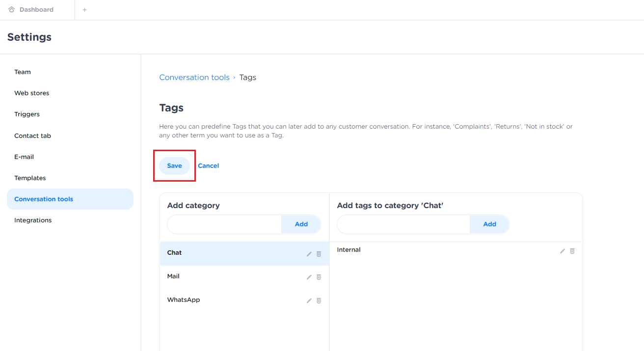
Task: Delete the Chat category via trash icon
Action: tap(319, 254)
